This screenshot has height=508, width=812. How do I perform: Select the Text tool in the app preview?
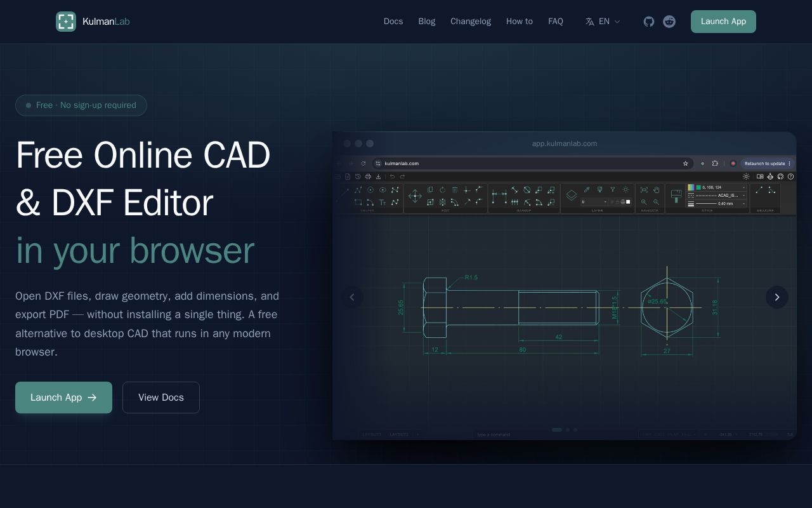[383, 202]
